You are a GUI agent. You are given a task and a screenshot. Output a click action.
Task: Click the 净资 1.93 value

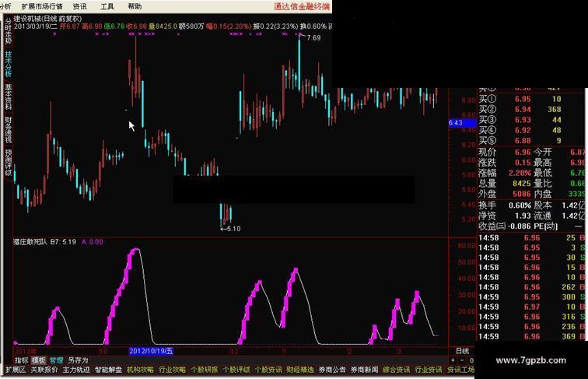pos(523,216)
